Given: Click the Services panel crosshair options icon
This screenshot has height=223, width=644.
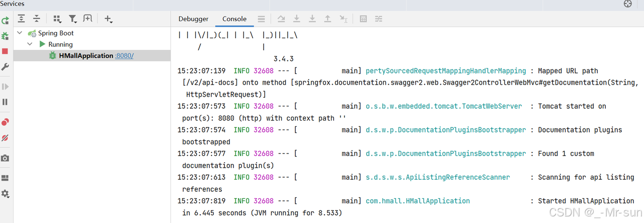Looking at the screenshot, I should 627,4.
